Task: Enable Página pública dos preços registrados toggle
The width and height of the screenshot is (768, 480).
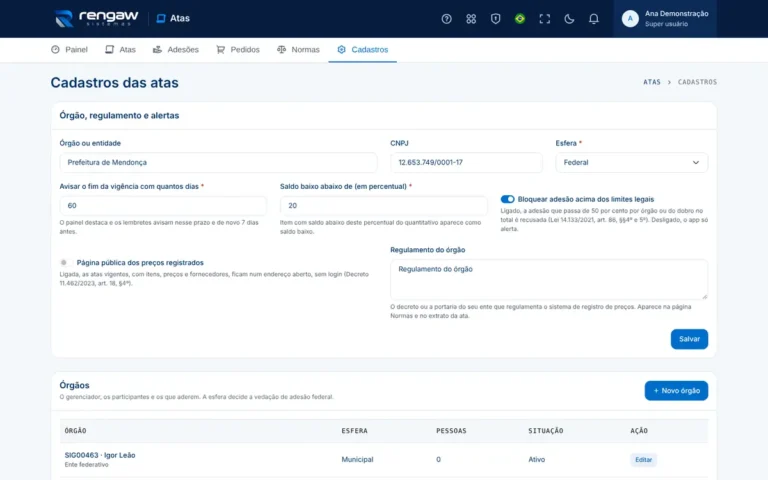Action: click(66, 263)
